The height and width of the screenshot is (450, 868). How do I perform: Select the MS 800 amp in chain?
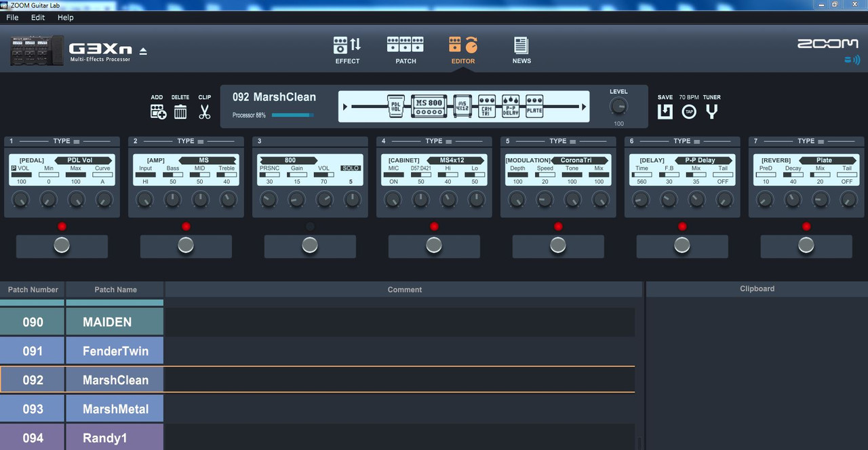click(429, 107)
